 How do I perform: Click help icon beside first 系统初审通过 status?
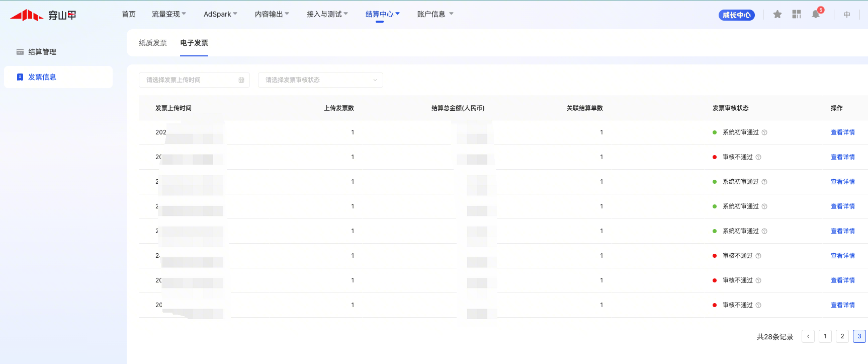pos(764,132)
